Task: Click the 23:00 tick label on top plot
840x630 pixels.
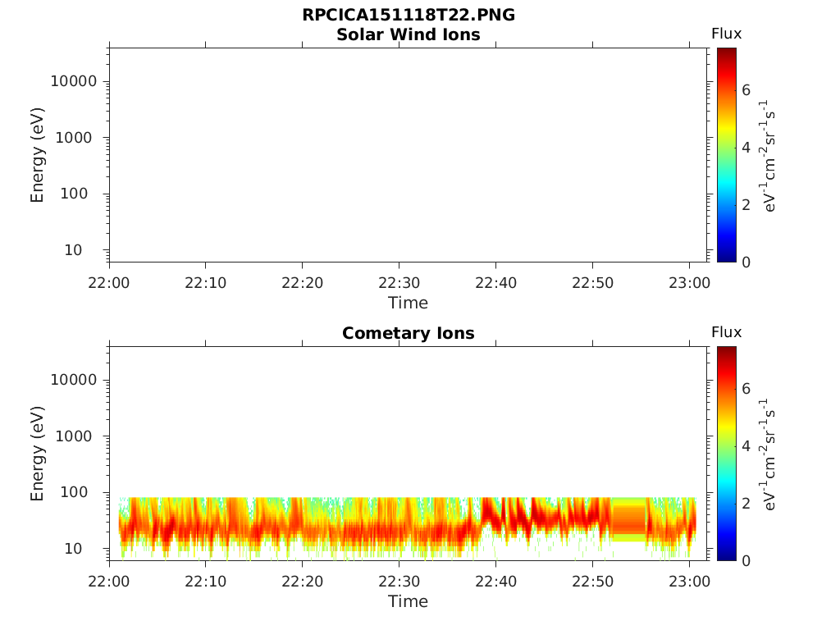Action: [x=689, y=283]
